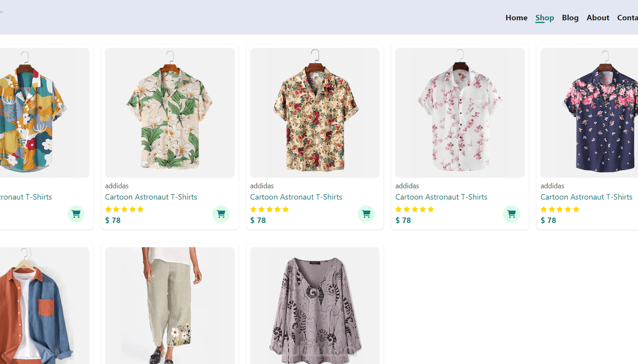Click the title under the red floral shirt
The image size is (638, 364).
pos(296,197)
